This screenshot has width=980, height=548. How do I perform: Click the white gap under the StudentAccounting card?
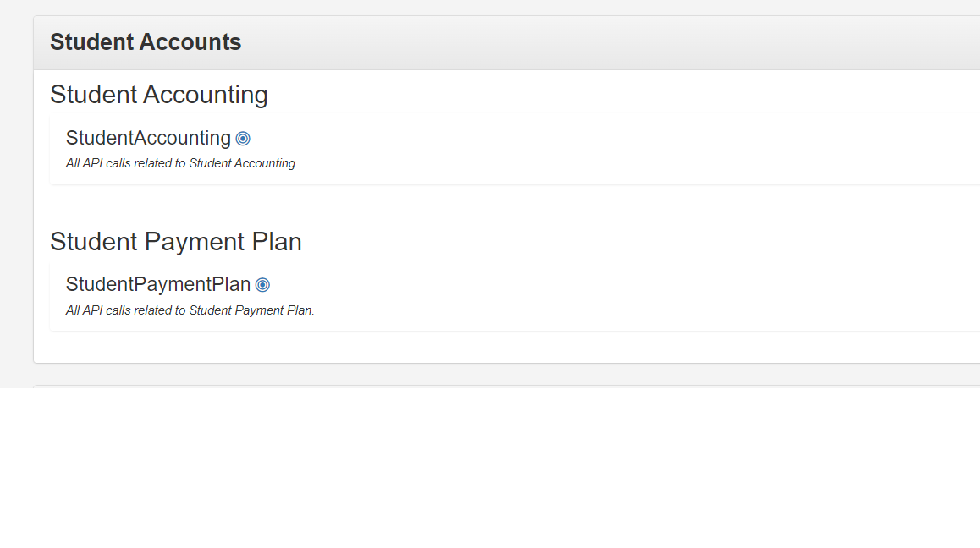(507, 200)
